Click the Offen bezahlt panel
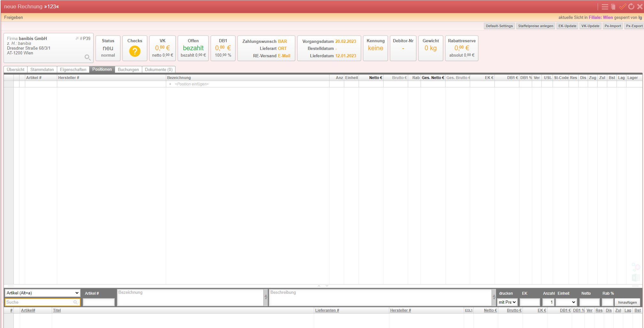Screen dimensions: 644x328 193,48
